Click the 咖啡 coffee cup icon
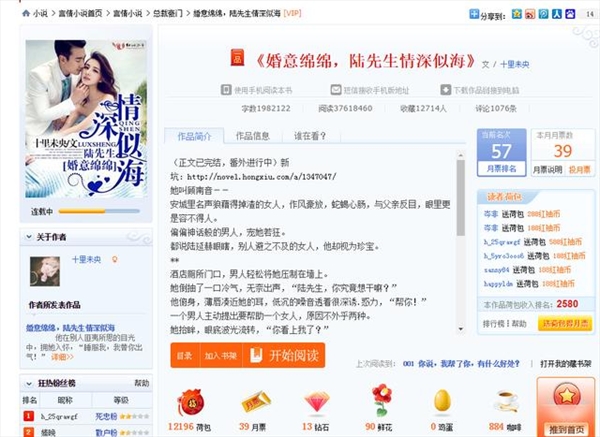The image size is (600, 437). (x=507, y=403)
